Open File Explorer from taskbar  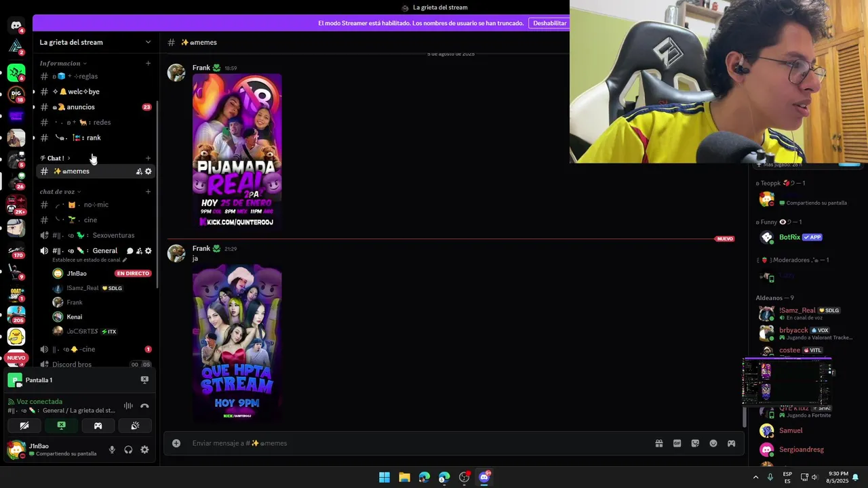click(404, 477)
